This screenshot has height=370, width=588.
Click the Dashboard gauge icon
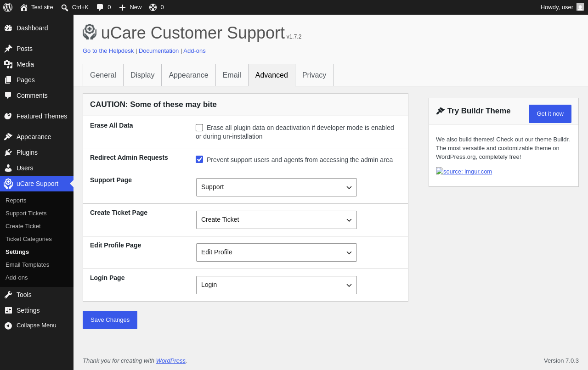coord(8,28)
